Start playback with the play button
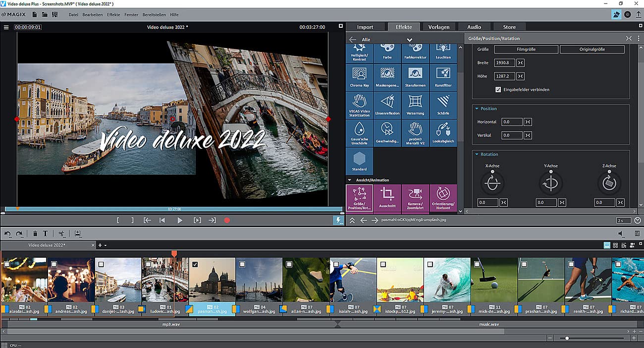644x348 pixels. (180, 220)
